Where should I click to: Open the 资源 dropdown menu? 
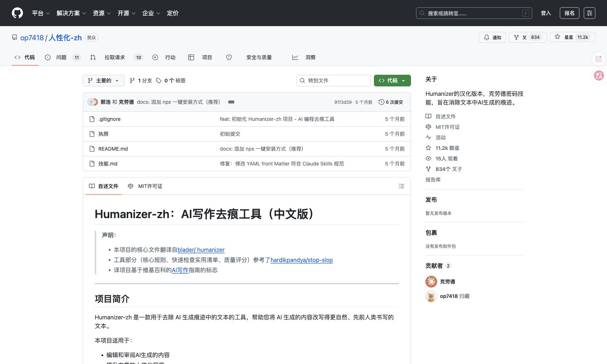click(102, 13)
